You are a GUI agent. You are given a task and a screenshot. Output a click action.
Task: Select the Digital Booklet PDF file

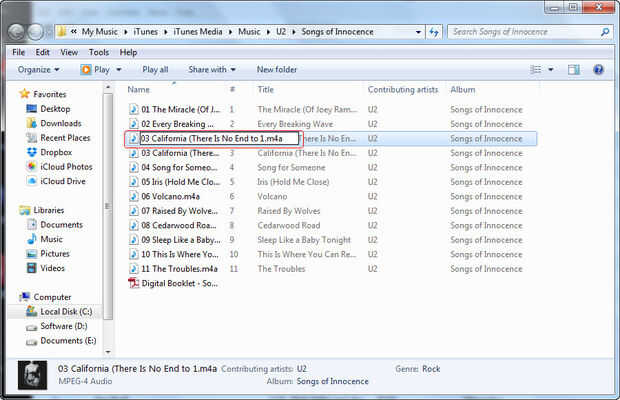[x=173, y=283]
